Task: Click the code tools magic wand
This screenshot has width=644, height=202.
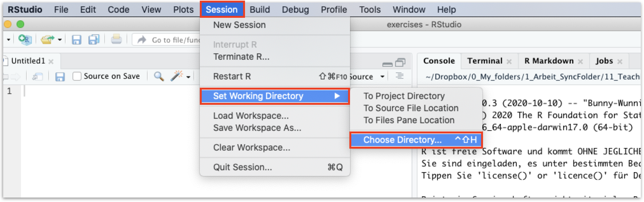Action: point(177,76)
